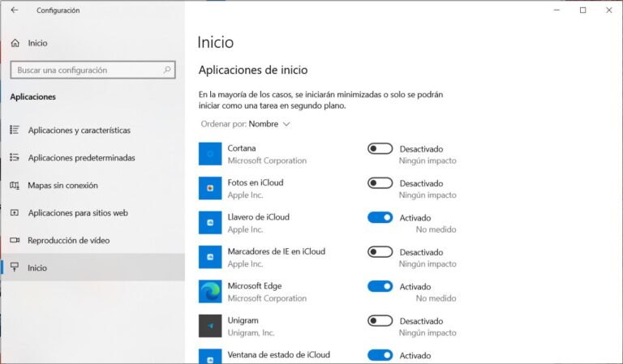This screenshot has height=364, width=623.
Task: Click Ventana de estado de iCloud name
Action: click(x=278, y=354)
